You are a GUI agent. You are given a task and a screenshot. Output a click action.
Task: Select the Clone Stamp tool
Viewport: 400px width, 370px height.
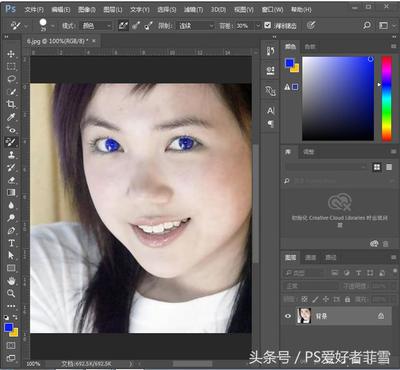click(11, 155)
